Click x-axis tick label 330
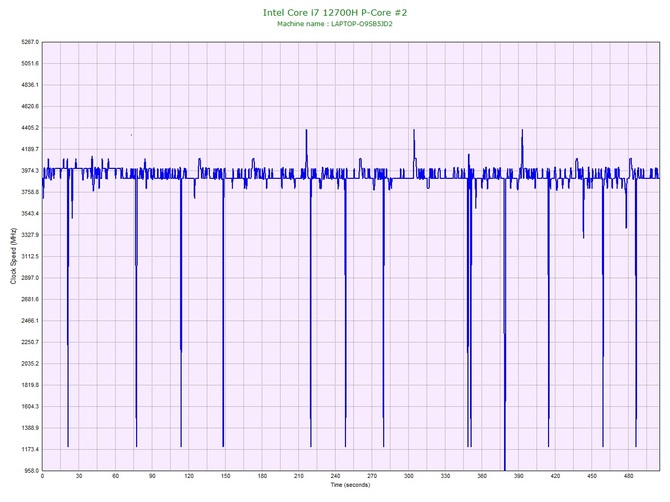Viewport: 670px width, 502px height. [445, 476]
